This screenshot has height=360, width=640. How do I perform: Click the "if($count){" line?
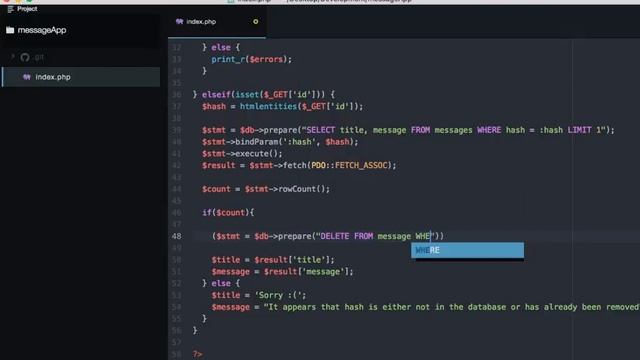(x=228, y=213)
